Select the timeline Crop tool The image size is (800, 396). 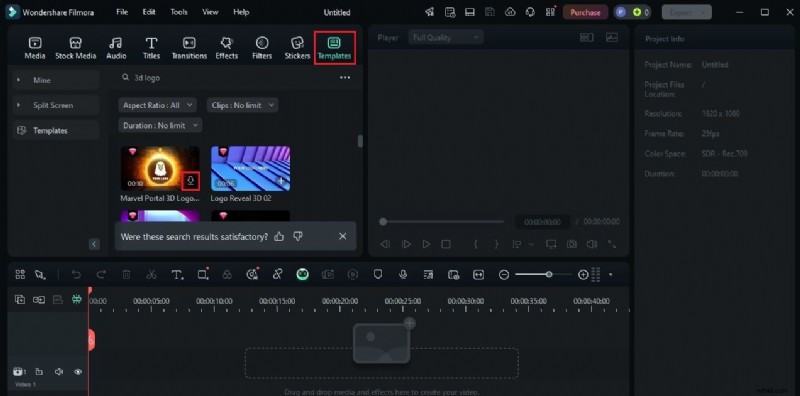(x=203, y=275)
